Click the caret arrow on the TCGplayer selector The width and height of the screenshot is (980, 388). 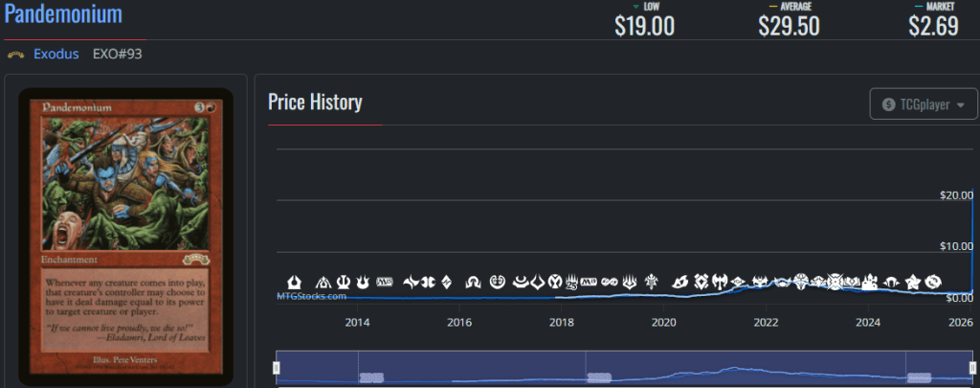point(960,104)
